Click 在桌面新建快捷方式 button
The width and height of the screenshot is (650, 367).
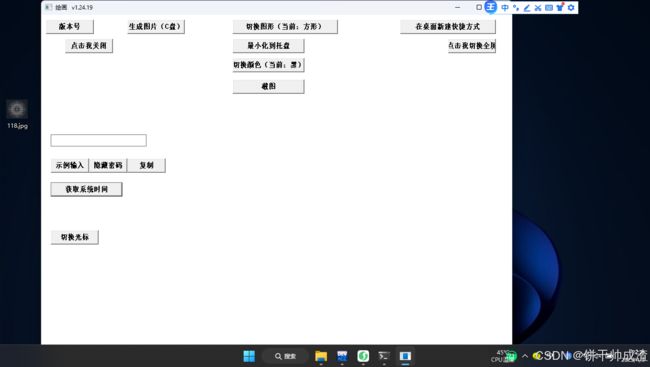pyautogui.click(x=448, y=27)
